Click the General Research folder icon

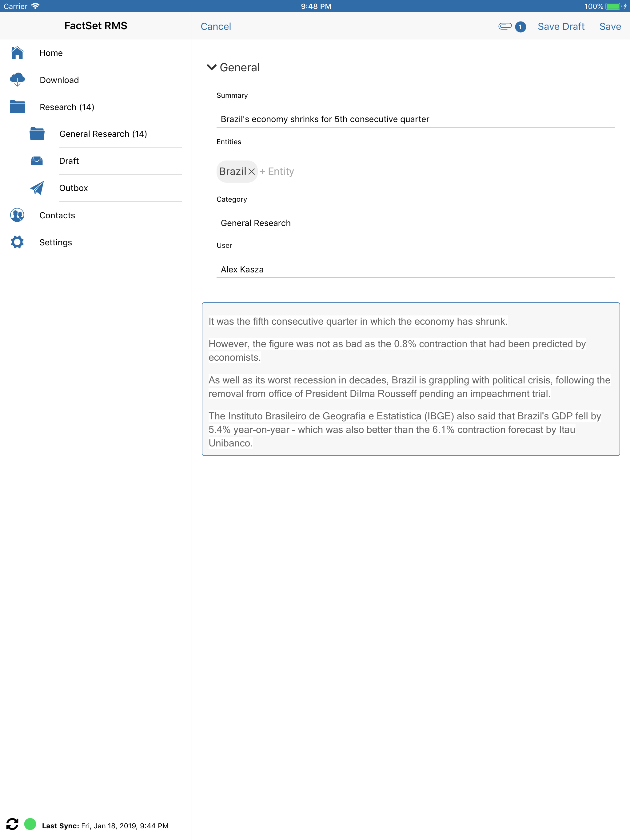tap(37, 134)
